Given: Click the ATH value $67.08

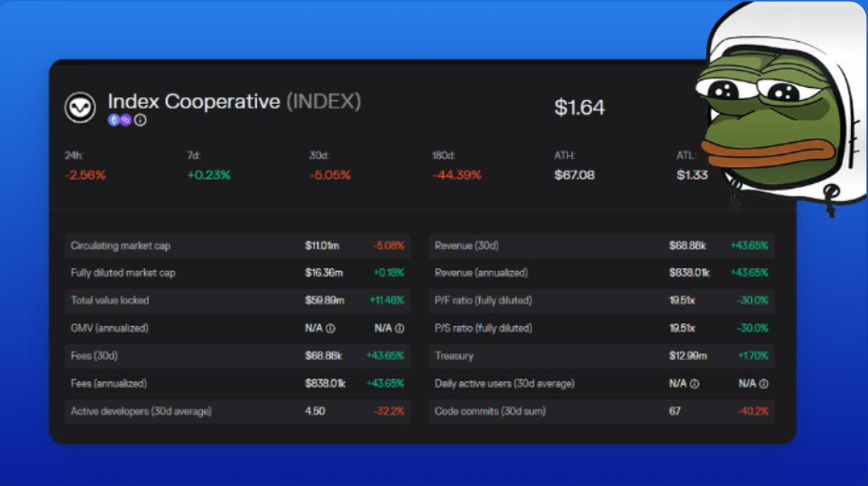Looking at the screenshot, I should click(x=574, y=176).
